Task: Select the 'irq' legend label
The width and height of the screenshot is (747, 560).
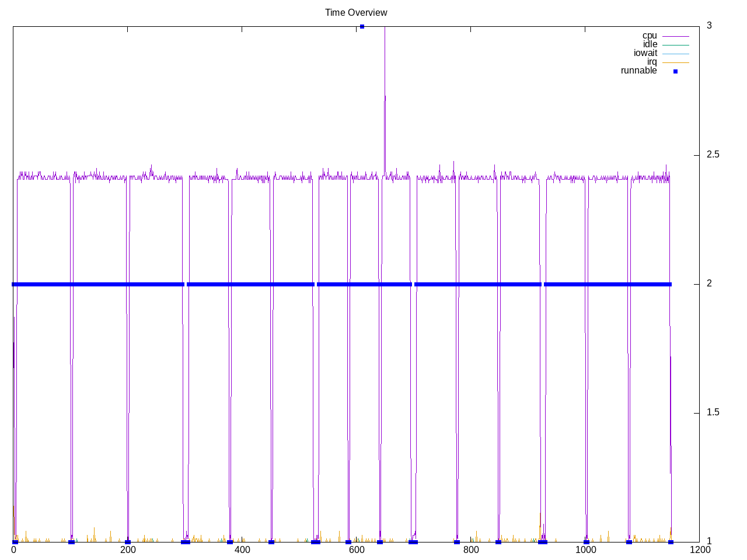Action: [x=651, y=62]
